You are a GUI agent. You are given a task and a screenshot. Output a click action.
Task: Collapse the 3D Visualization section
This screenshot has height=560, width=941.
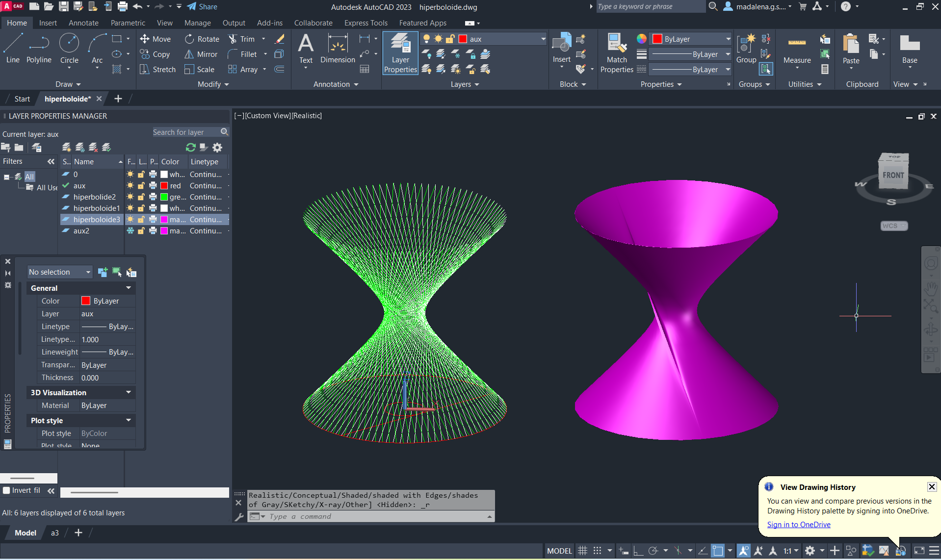(129, 392)
